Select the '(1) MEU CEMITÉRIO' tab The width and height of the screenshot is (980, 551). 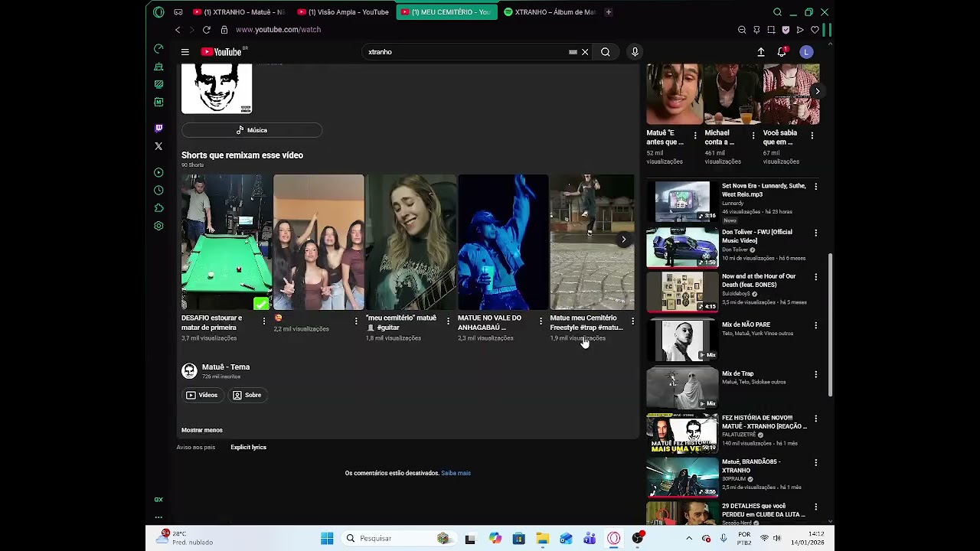click(x=446, y=12)
